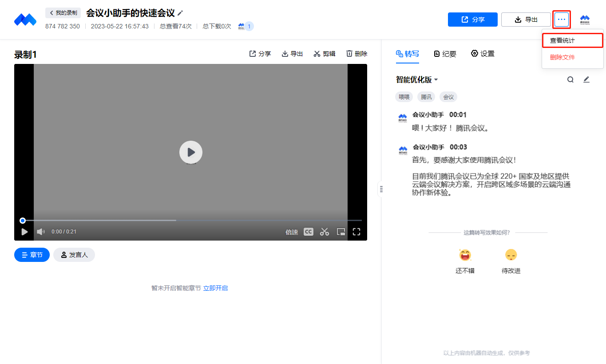Select the 章节 pill tab

pos(32,255)
